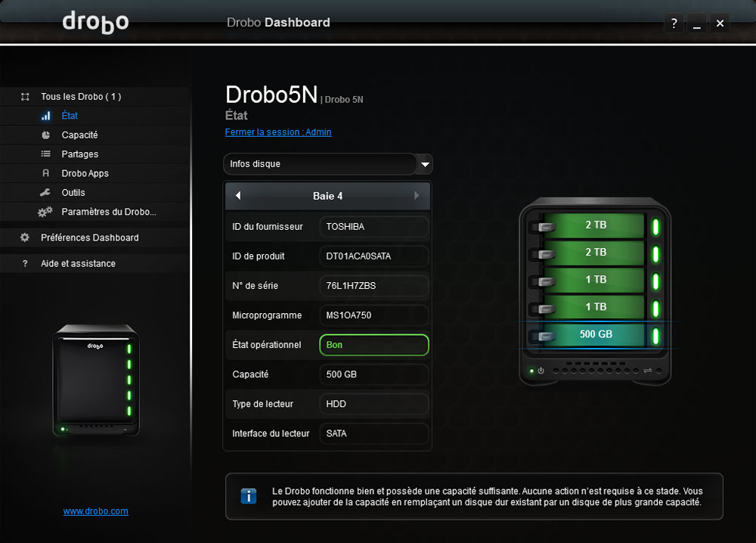Viewport: 756px width, 543px height.
Task: Select the lower 1 TB drive bay
Action: [596, 307]
